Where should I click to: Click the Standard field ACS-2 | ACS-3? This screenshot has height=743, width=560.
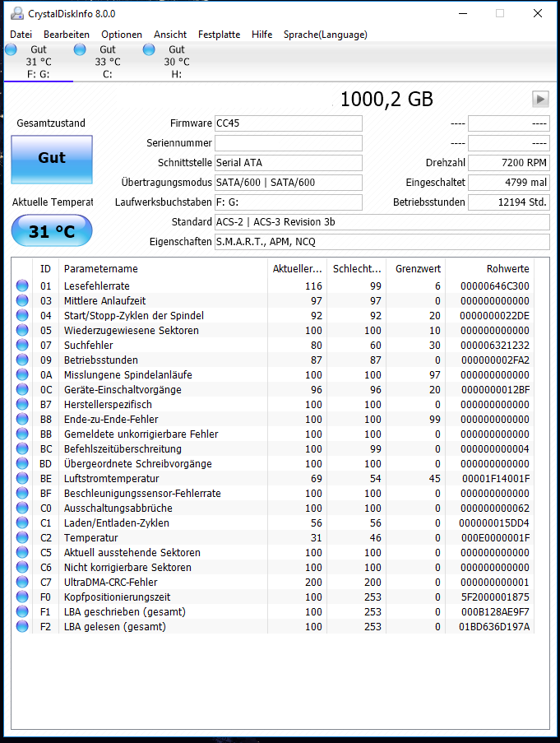pyautogui.click(x=382, y=222)
